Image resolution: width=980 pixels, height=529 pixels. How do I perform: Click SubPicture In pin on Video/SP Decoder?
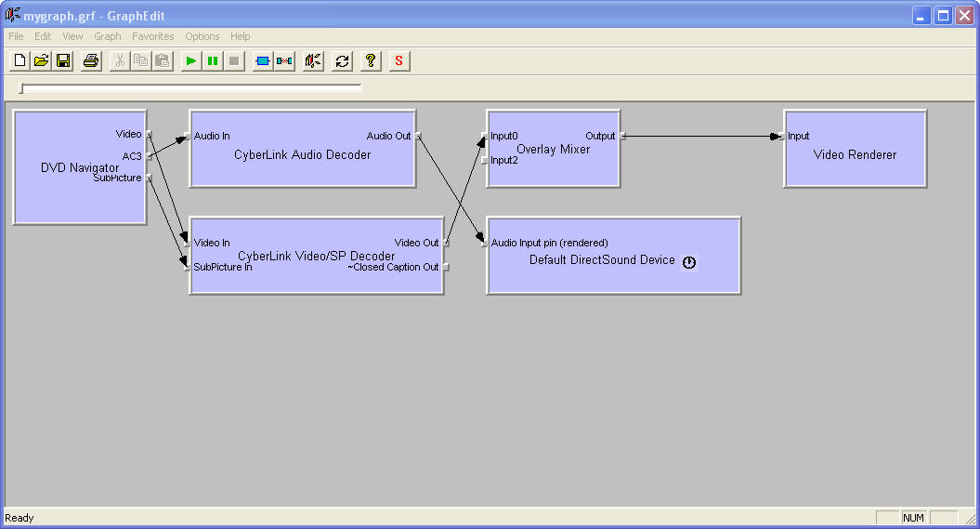[188, 267]
